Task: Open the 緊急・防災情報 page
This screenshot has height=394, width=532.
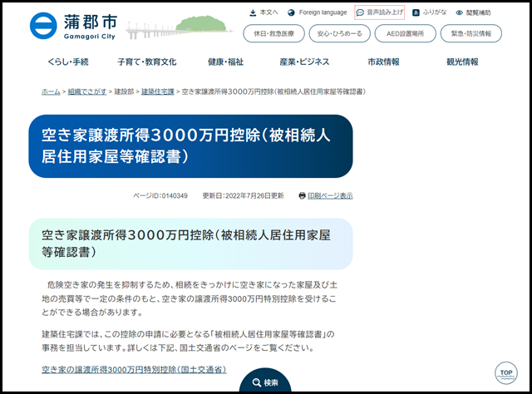Action: pos(471,33)
